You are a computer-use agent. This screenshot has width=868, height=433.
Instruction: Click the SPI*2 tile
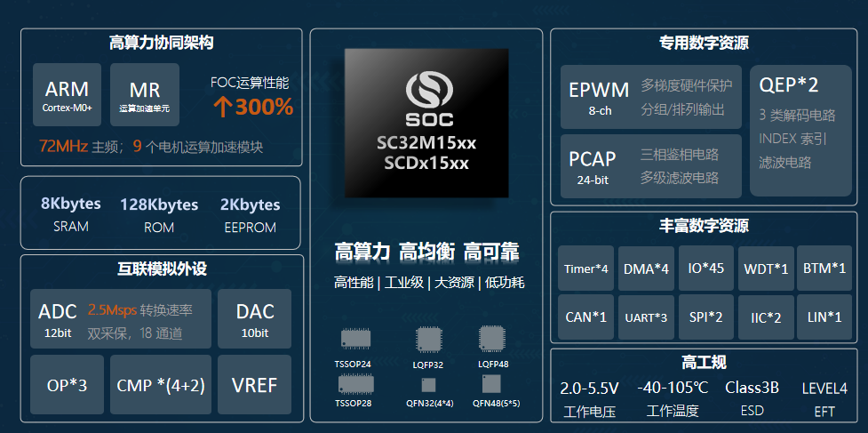pos(705,317)
